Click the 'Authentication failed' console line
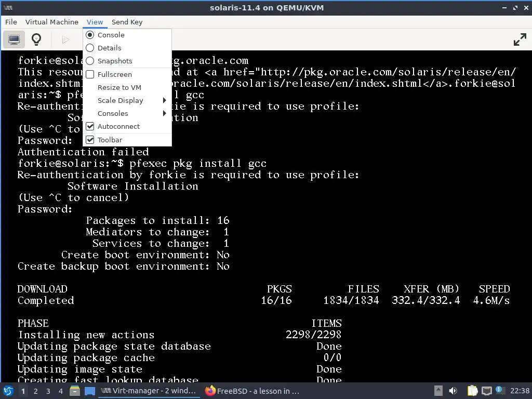Viewport: 532px width, 399px height. point(83,152)
